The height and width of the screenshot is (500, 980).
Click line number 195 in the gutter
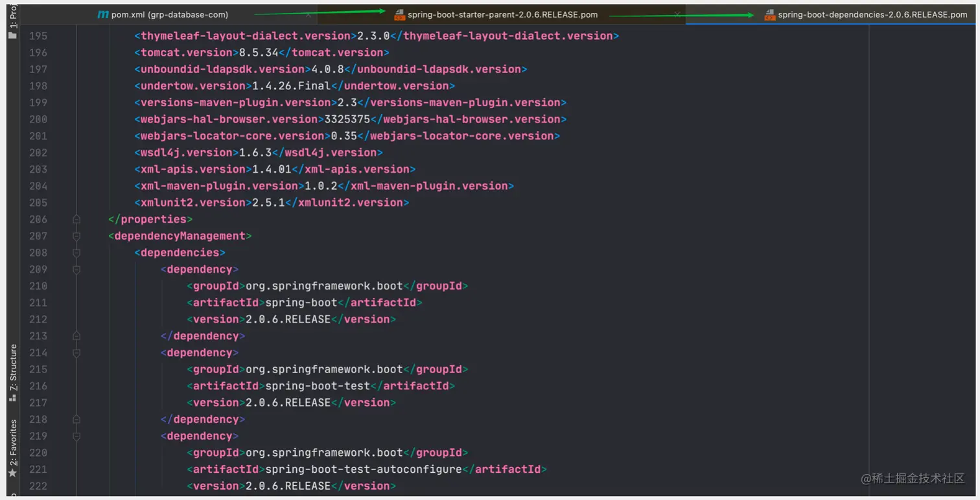click(38, 36)
